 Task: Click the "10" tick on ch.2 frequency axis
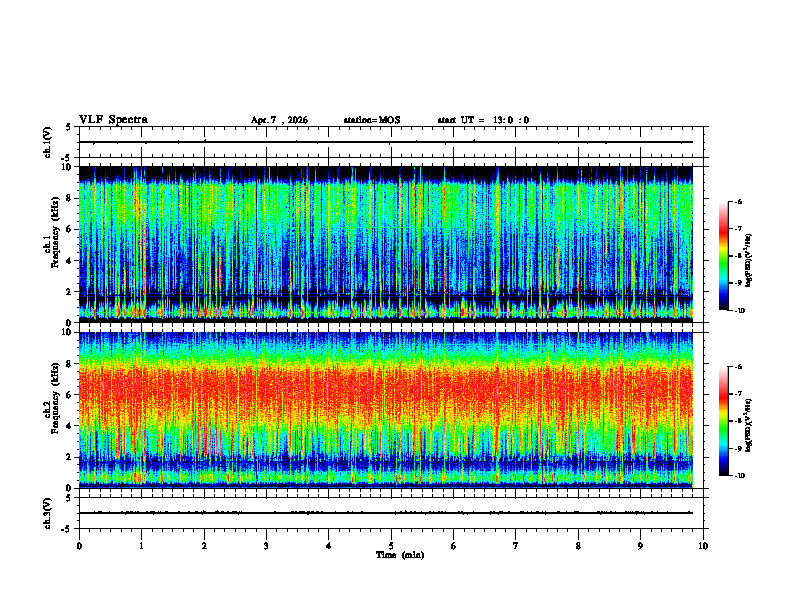click(68, 332)
